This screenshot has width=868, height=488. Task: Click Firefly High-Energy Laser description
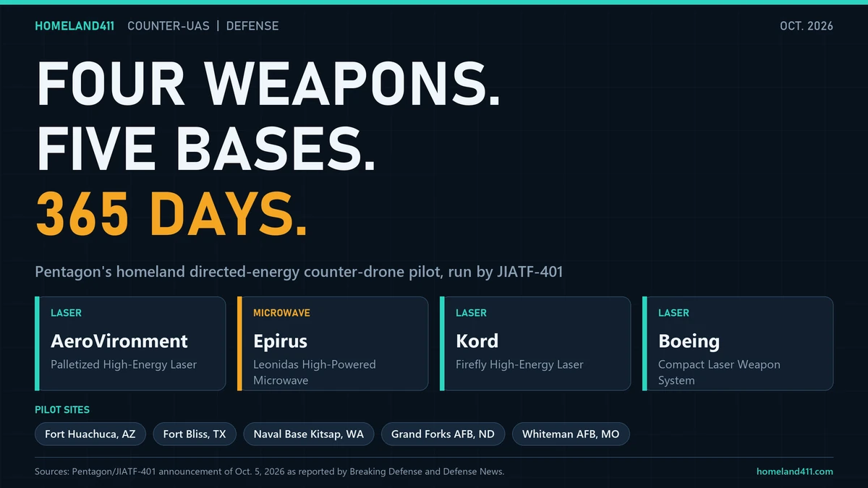click(519, 364)
